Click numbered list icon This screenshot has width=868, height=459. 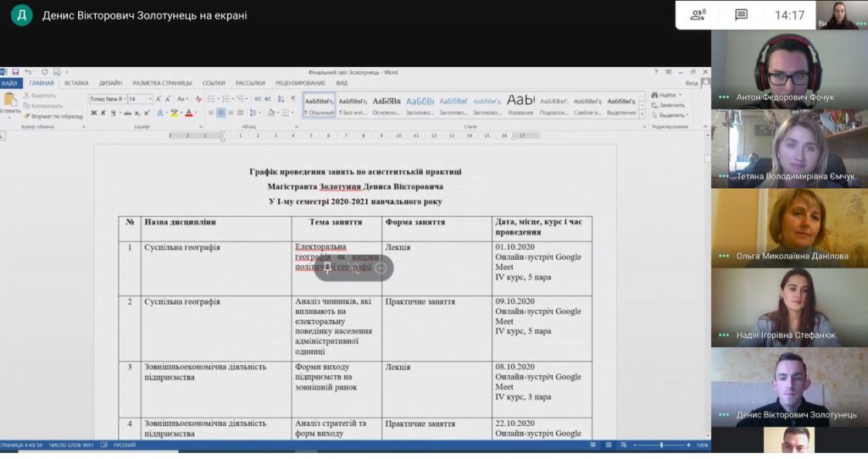(x=226, y=99)
